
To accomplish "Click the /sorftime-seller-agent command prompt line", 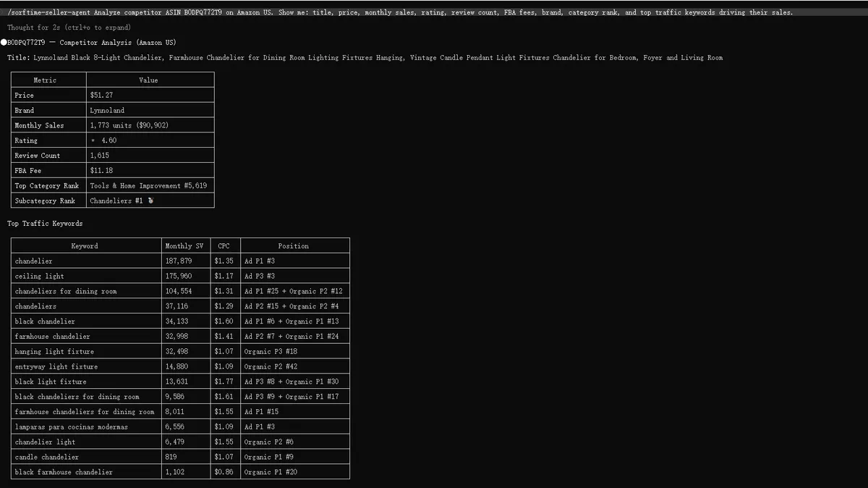I will coord(400,12).
